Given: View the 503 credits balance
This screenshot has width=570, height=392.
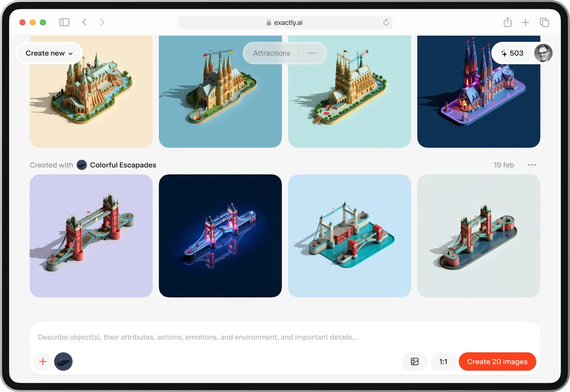Looking at the screenshot, I should 512,53.
